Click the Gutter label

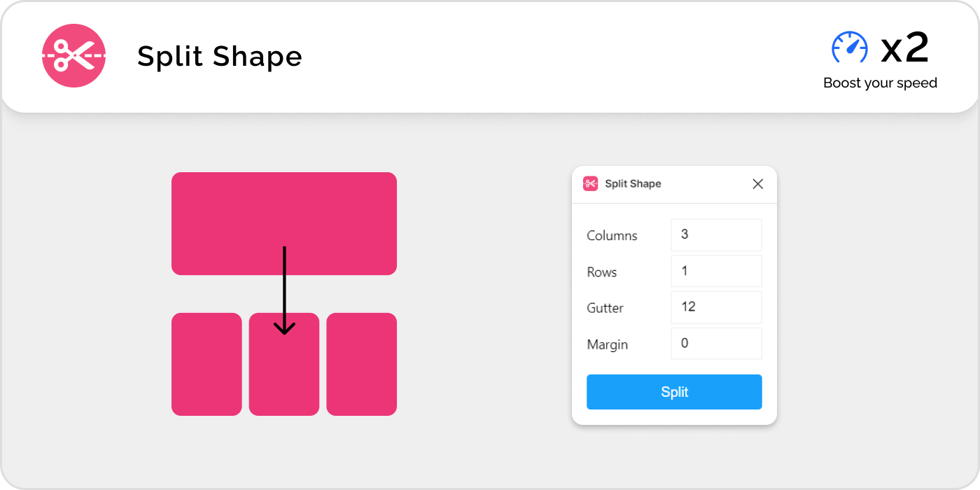click(605, 308)
